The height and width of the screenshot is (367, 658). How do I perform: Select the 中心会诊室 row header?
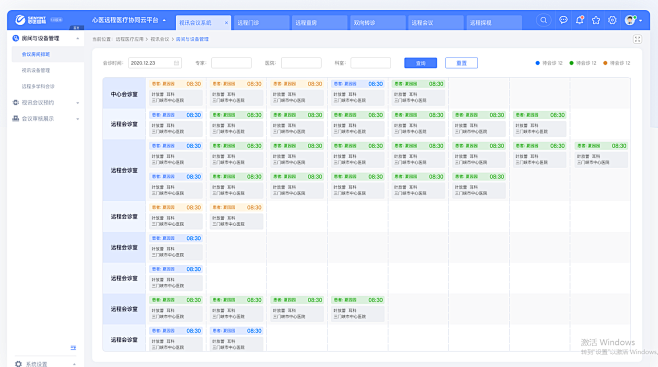point(124,94)
